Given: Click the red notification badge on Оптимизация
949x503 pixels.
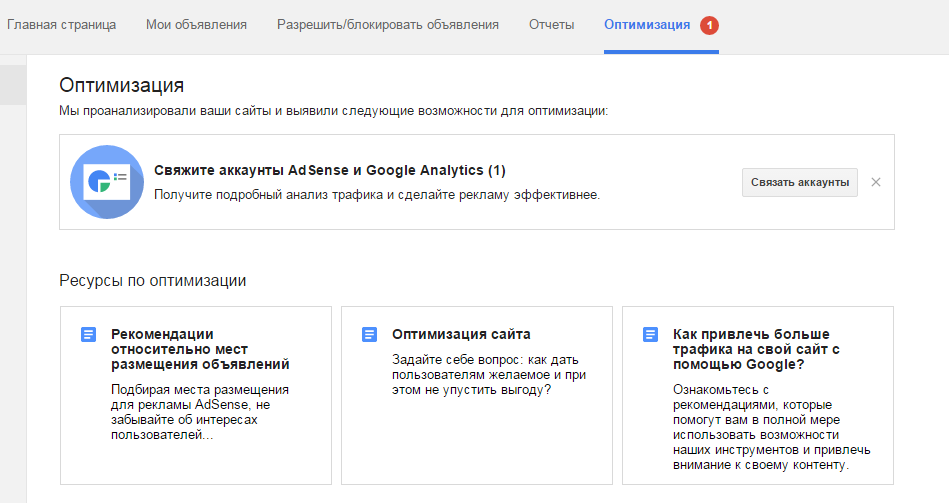Looking at the screenshot, I should [x=709, y=25].
